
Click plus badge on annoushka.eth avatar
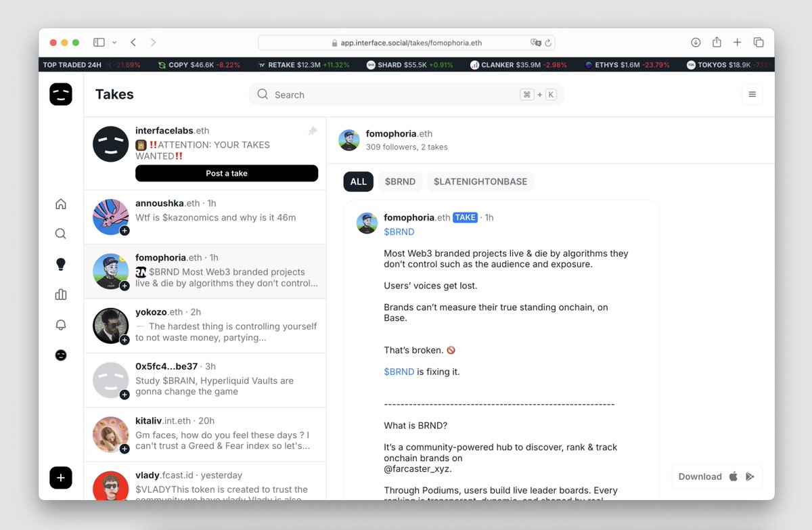125,231
